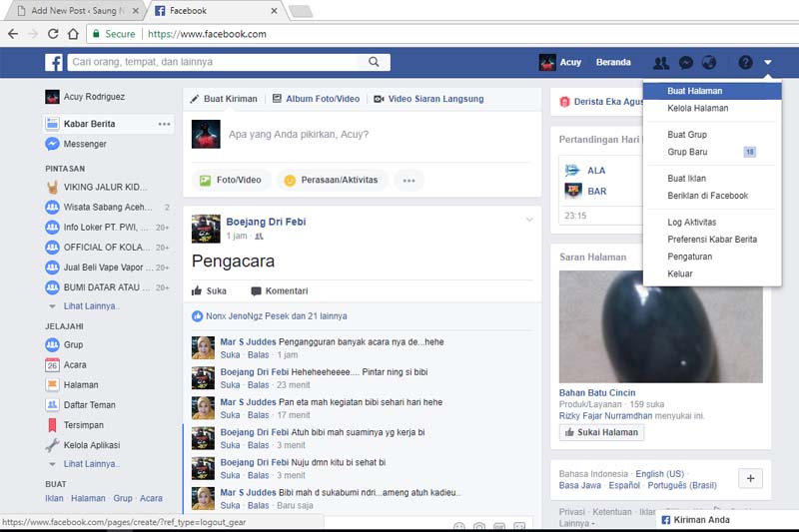This screenshot has width=799, height=532.
Task: Open quick help question mark icon
Action: [745, 63]
